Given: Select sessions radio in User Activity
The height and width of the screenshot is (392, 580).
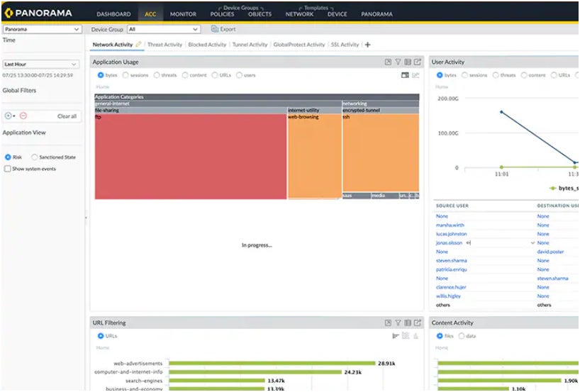Looking at the screenshot, I should [464, 75].
